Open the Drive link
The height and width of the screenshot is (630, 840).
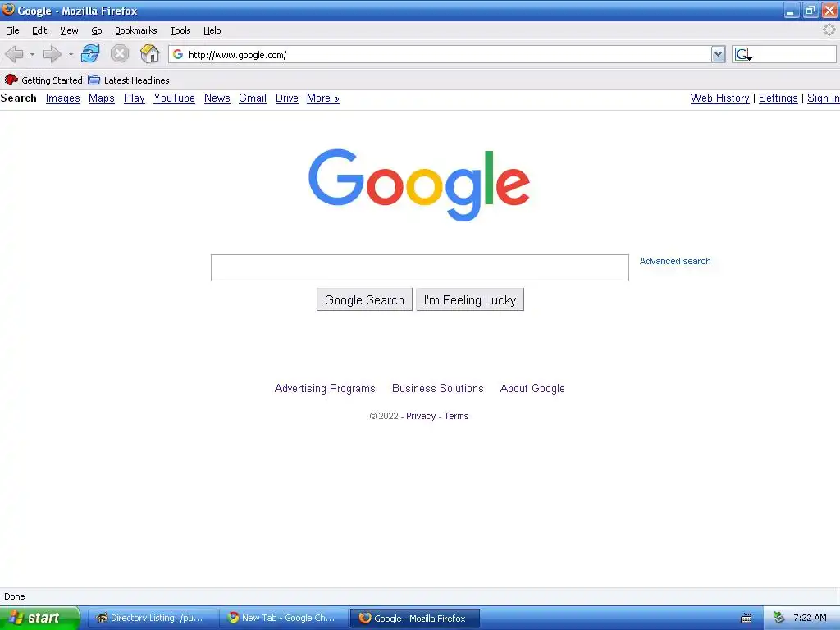click(x=286, y=98)
